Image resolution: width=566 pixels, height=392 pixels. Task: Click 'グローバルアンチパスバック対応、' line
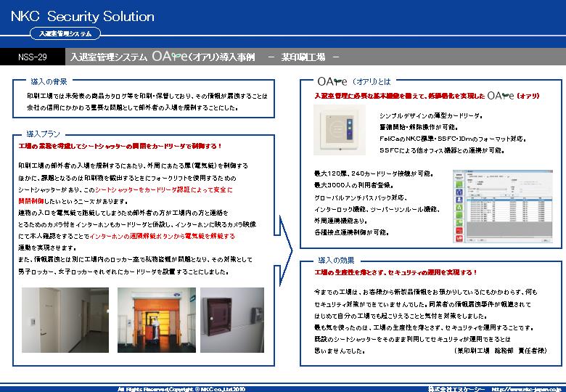(361, 197)
